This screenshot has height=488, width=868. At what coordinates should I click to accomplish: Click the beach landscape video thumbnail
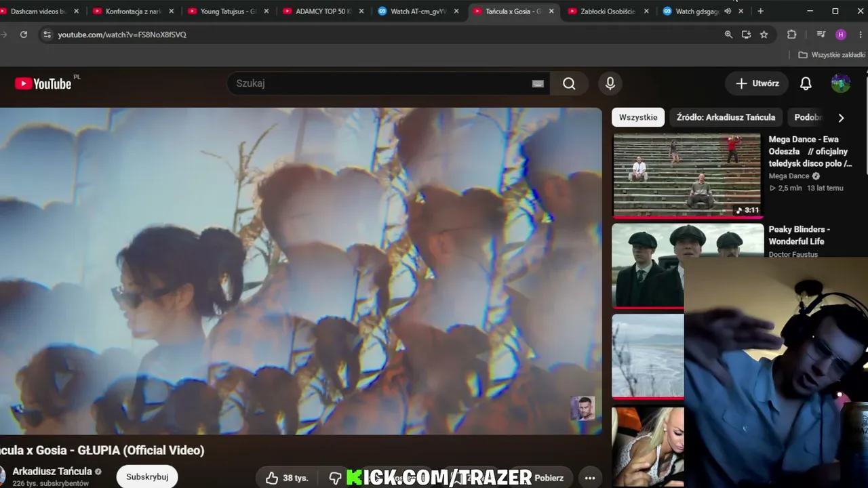[x=648, y=355]
